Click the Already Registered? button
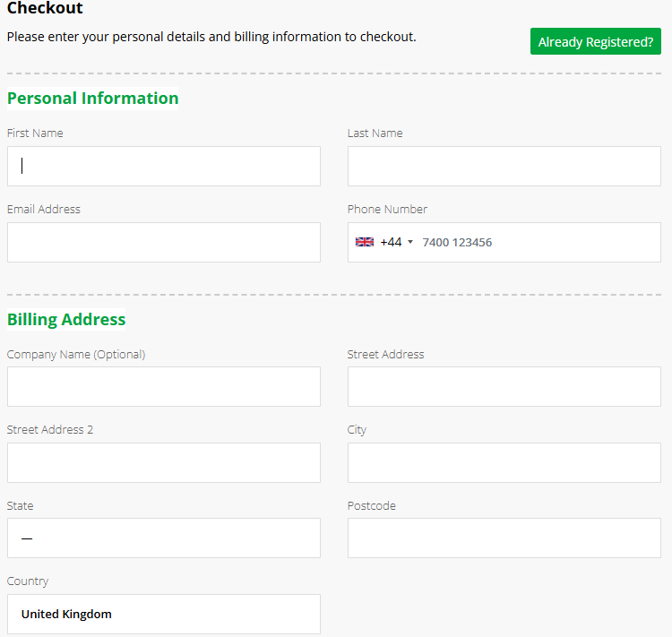This screenshot has width=672, height=637. 595,41
